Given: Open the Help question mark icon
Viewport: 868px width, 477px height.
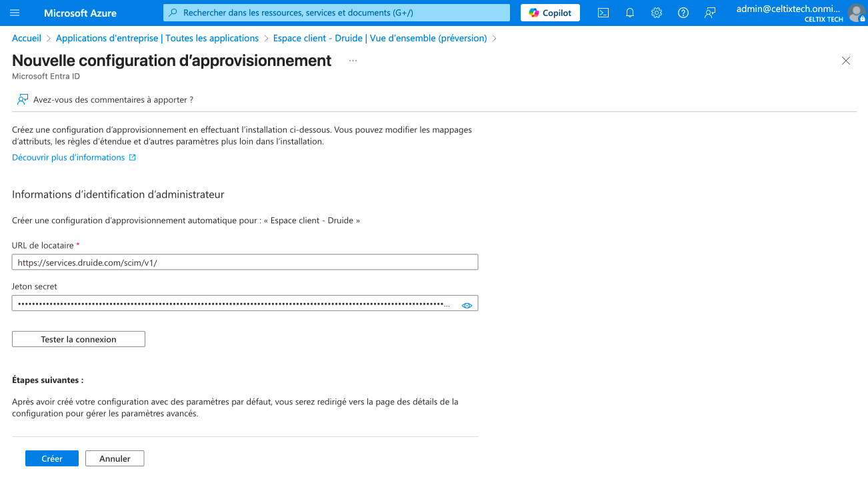Looking at the screenshot, I should point(683,13).
